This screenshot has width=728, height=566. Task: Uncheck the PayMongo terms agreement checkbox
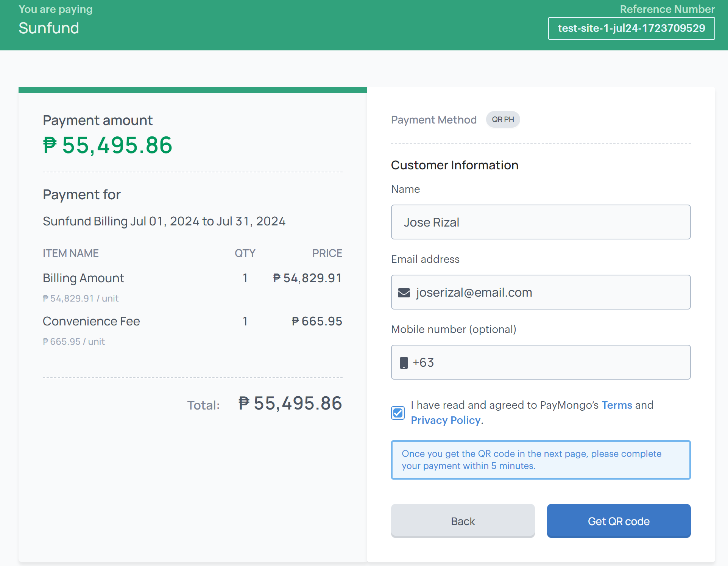pyautogui.click(x=398, y=413)
